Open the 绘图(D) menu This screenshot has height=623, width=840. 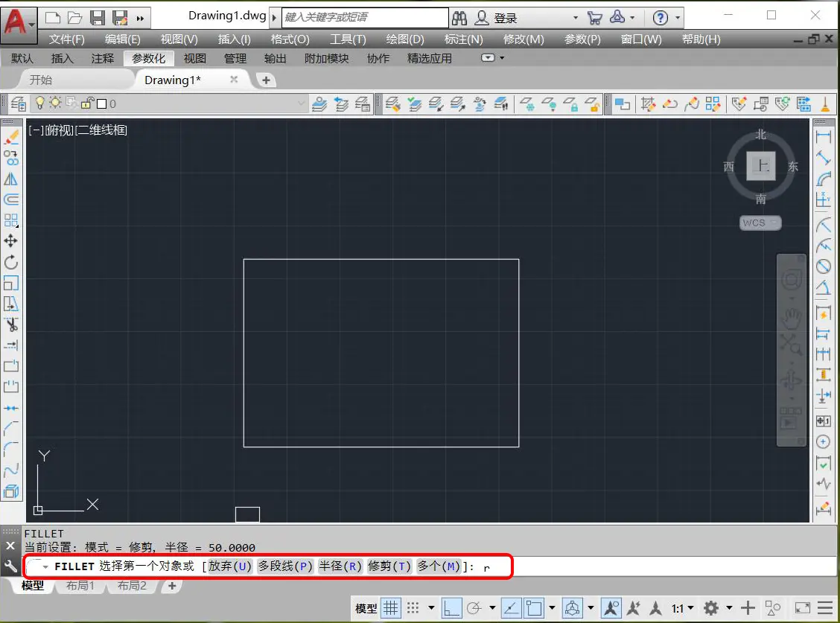405,39
